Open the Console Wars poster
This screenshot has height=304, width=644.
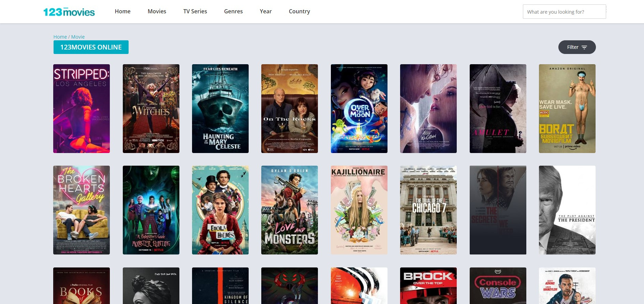498,286
